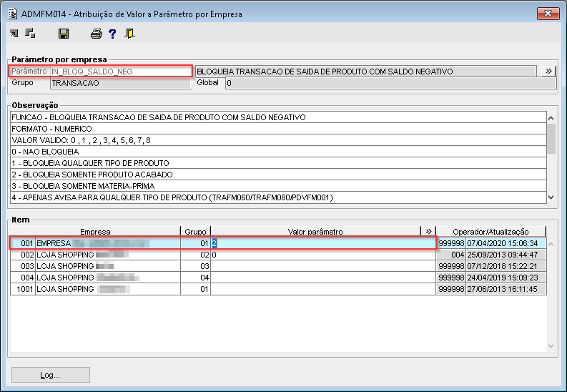Viewport: 567px width, 392px height.
Task: Click Grupo cell 04 in Item grid
Action: (195, 278)
